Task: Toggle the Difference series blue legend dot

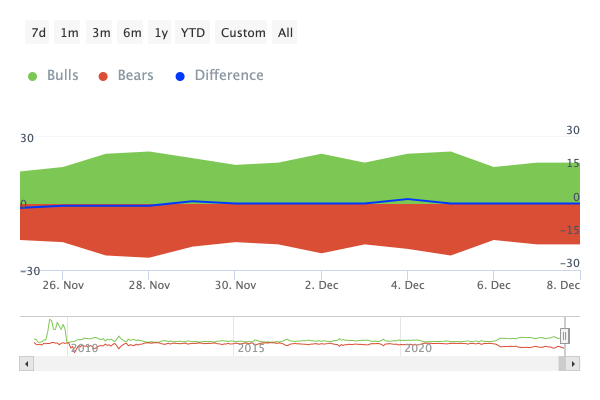Action: 180,77
